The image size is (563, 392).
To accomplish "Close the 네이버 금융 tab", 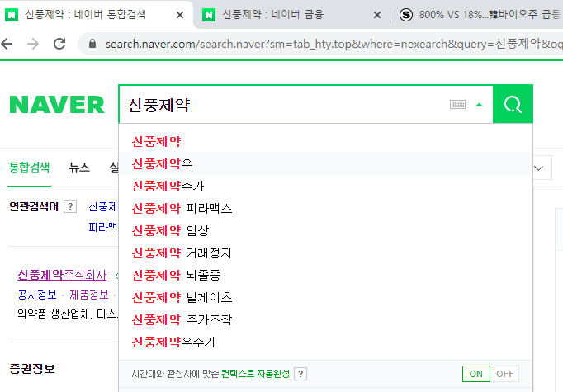I will (x=377, y=15).
